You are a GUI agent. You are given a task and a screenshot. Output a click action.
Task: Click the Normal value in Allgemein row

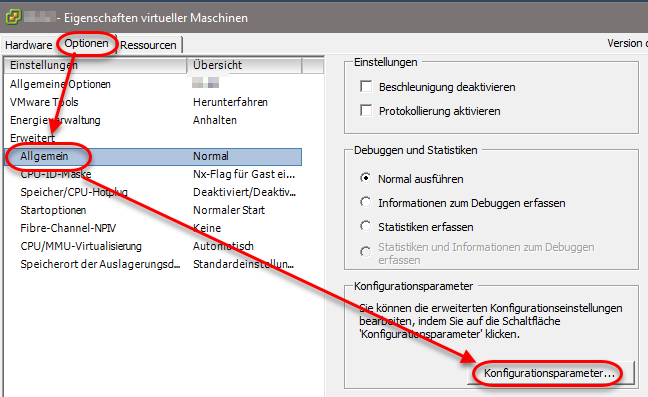click(211, 156)
